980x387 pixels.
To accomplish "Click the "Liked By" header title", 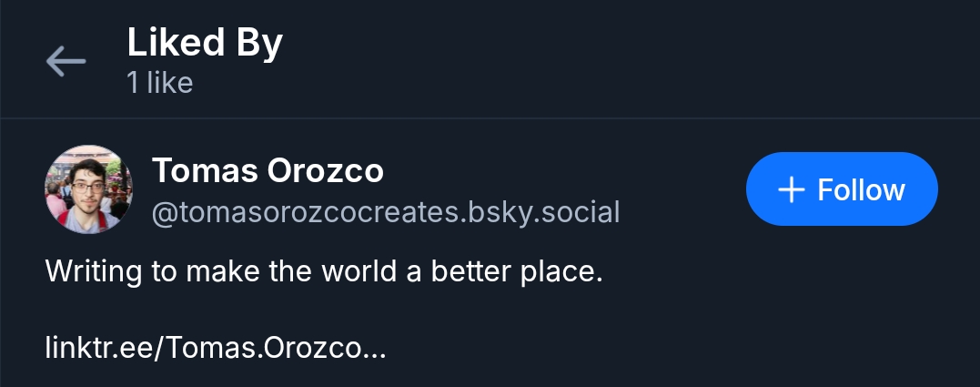I will click(205, 43).
